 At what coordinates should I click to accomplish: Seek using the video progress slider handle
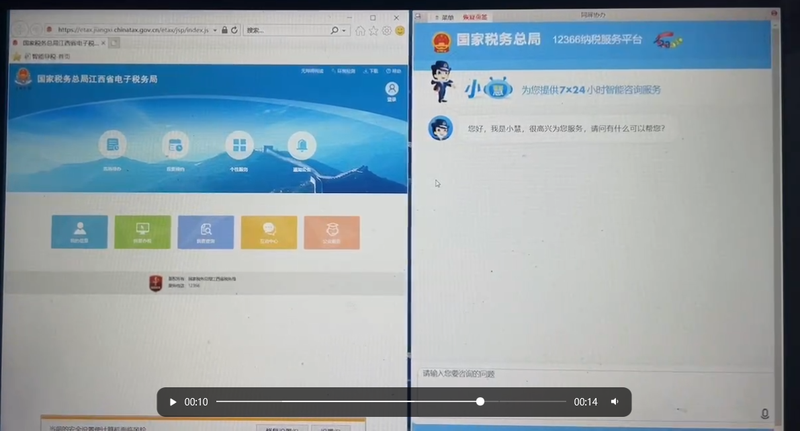point(480,402)
